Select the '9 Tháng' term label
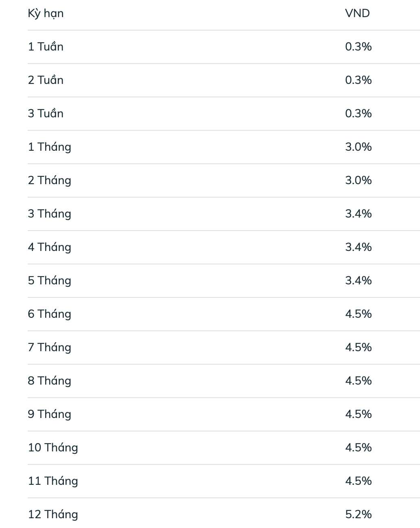 (x=49, y=414)
